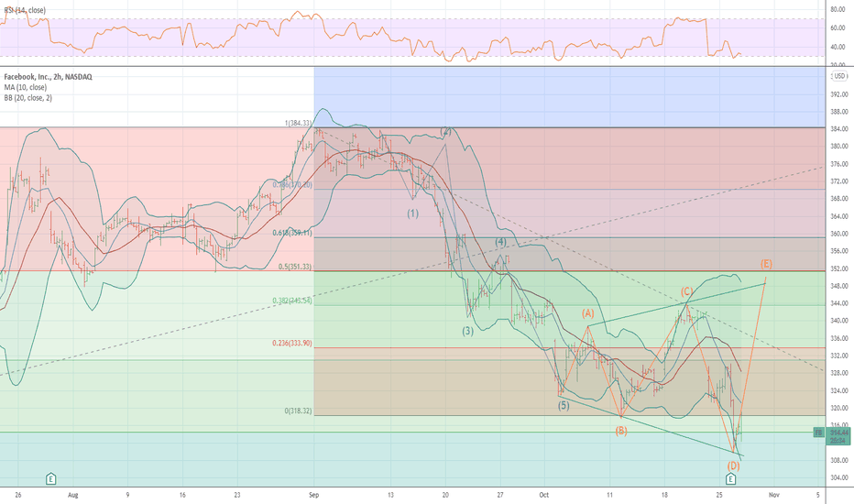The width and height of the screenshot is (854, 504).
Task: Click the 368.00 price axis label
Action: click(x=839, y=199)
